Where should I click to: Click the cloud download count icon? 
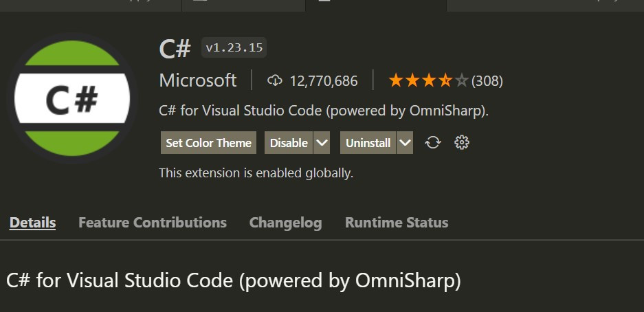click(275, 81)
